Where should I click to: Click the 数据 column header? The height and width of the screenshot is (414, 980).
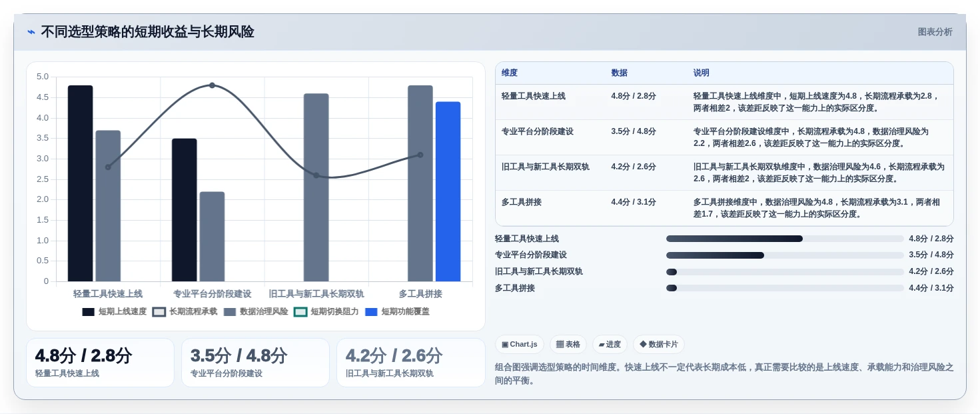point(619,73)
